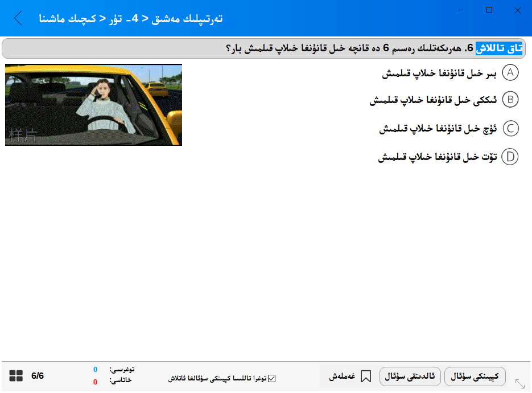The image size is (532, 393).
Task: Click the red wrong-answer count
Action: pos(95,382)
